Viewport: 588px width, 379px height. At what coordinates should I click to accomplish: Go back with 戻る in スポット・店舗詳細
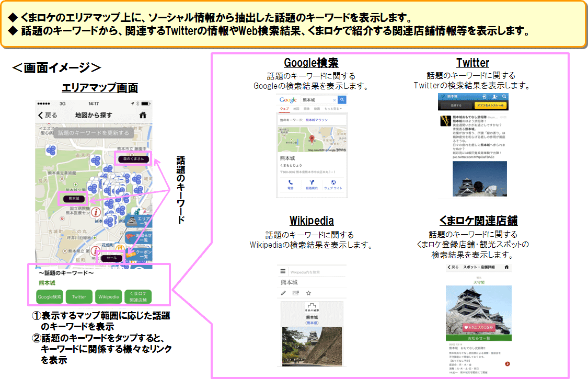pos(453,267)
